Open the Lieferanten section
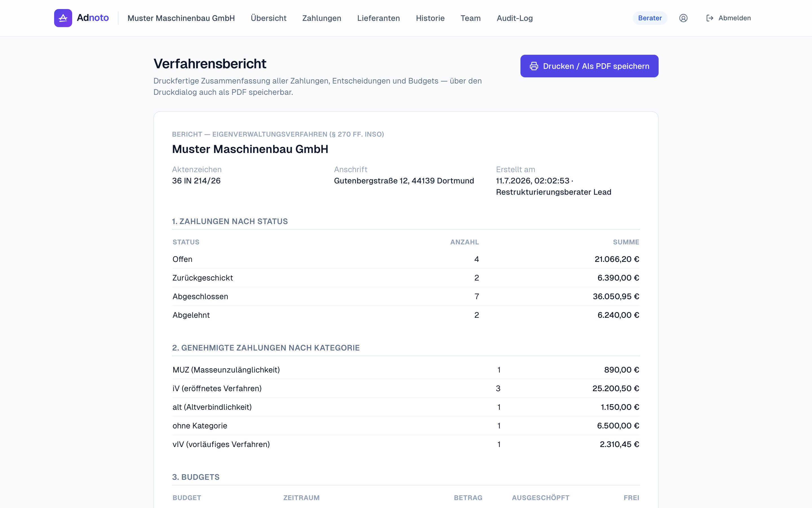Viewport: 812px width, 508px height. click(x=378, y=18)
